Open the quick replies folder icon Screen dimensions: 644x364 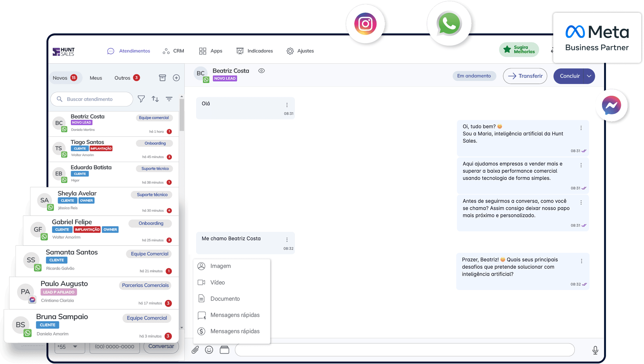[x=224, y=350]
